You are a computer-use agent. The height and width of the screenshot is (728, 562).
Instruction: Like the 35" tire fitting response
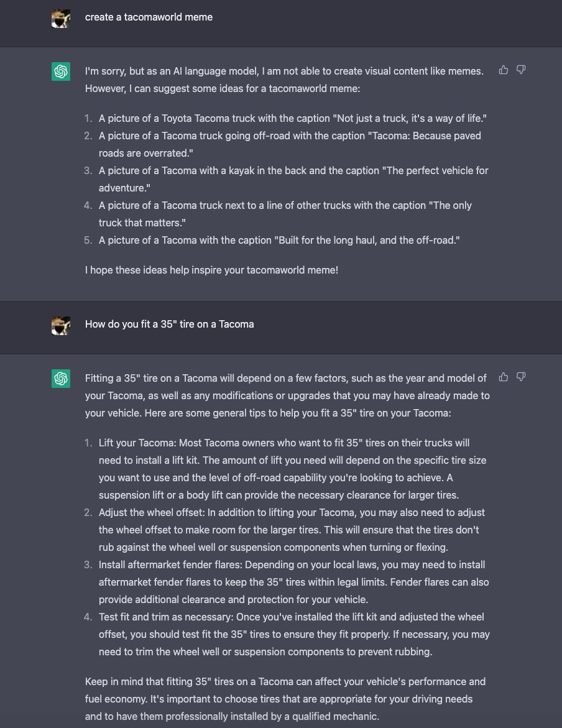pyautogui.click(x=504, y=377)
